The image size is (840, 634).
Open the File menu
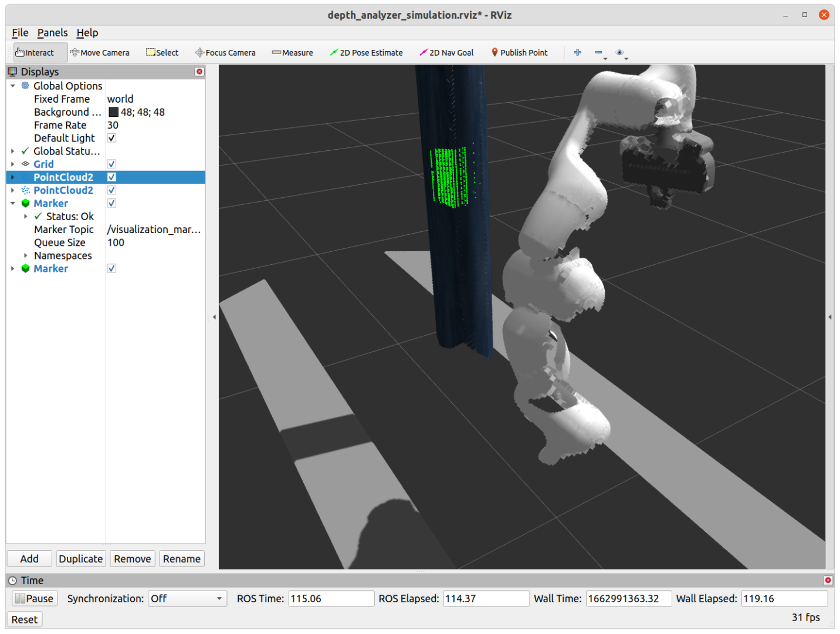(x=19, y=32)
